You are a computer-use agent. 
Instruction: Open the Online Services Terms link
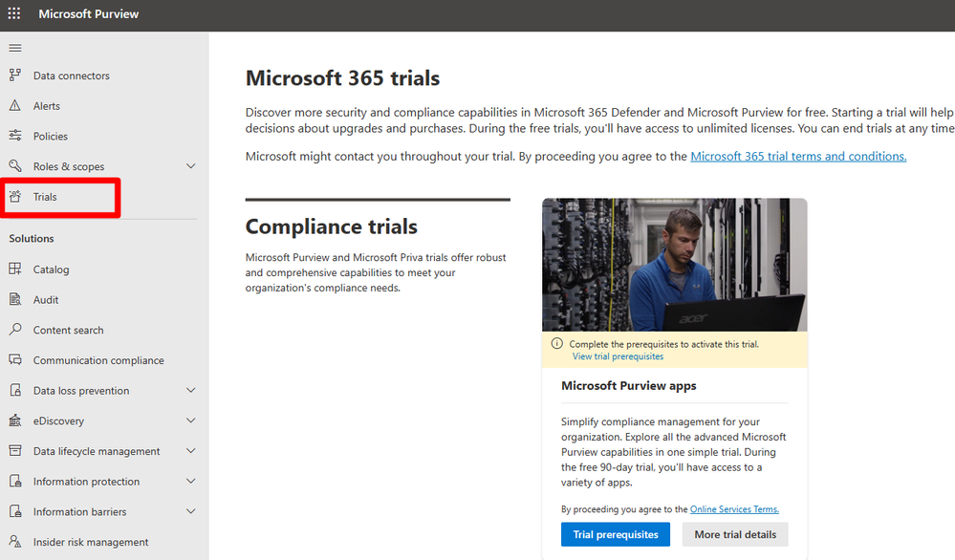(x=734, y=508)
